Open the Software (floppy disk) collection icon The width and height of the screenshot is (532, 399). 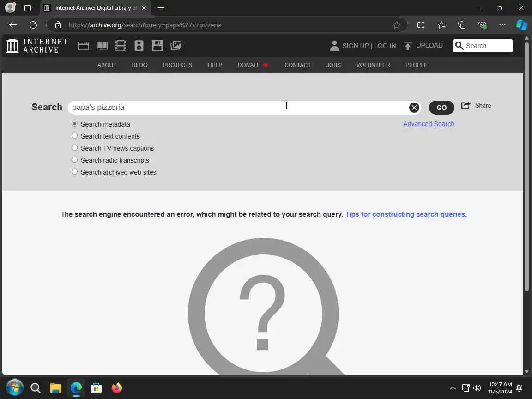click(x=157, y=45)
